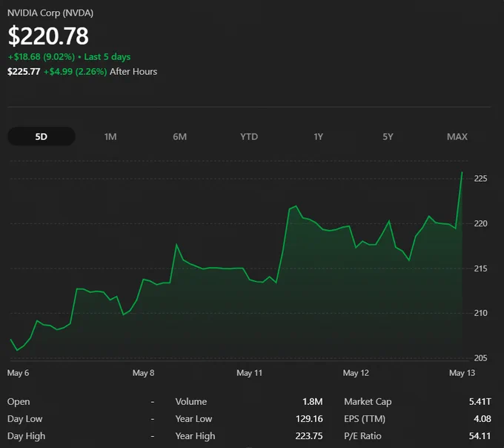Click the 223.75 year high value
Image resolution: width=504 pixels, height=448 pixels.
point(309,436)
